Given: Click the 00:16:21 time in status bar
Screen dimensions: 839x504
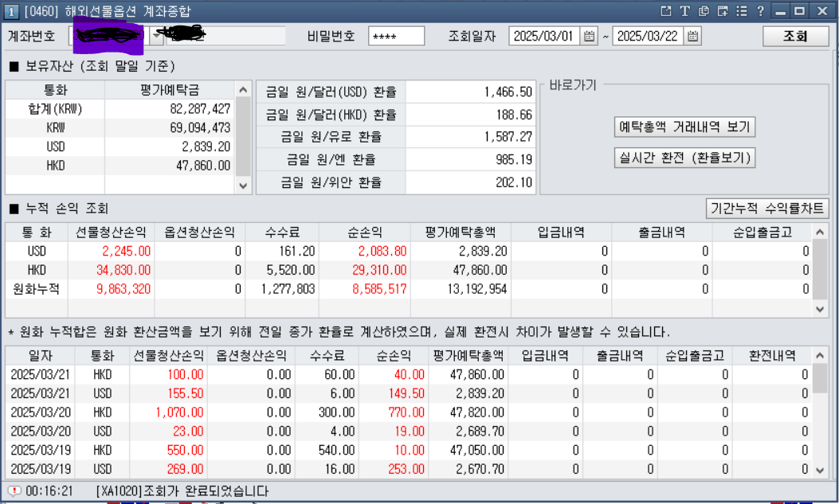Looking at the screenshot, I should pos(49,490).
